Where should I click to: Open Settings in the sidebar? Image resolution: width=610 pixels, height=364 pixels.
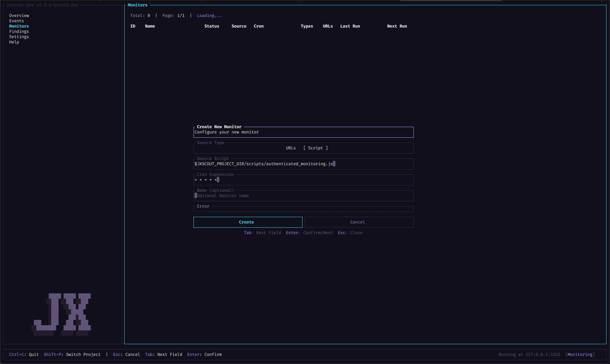point(19,37)
